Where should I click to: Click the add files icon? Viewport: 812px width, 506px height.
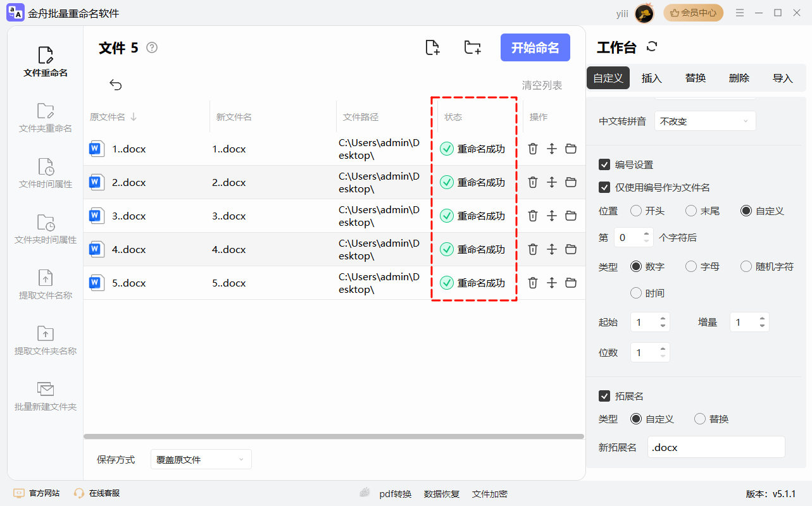click(x=432, y=47)
